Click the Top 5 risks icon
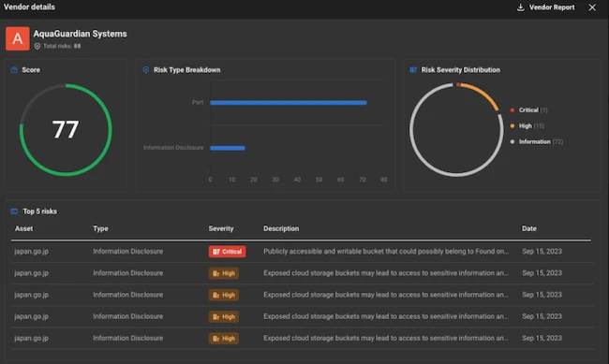The image size is (609, 364). (x=14, y=211)
